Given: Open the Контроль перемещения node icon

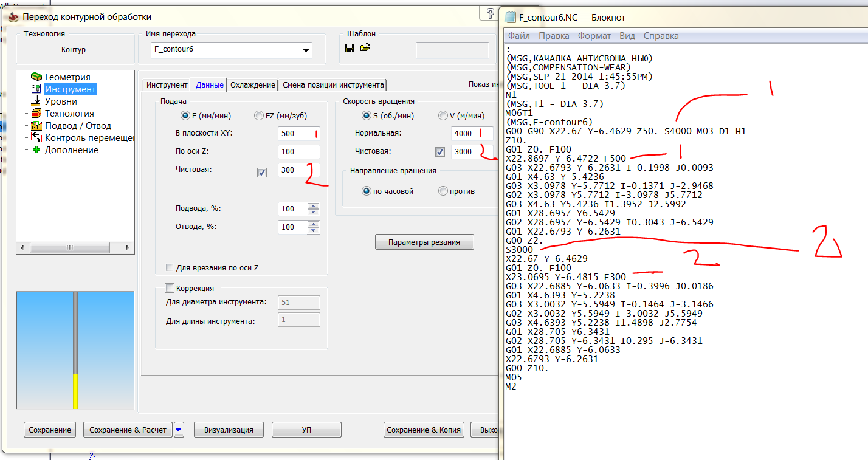Looking at the screenshot, I should pyautogui.click(x=36, y=138).
